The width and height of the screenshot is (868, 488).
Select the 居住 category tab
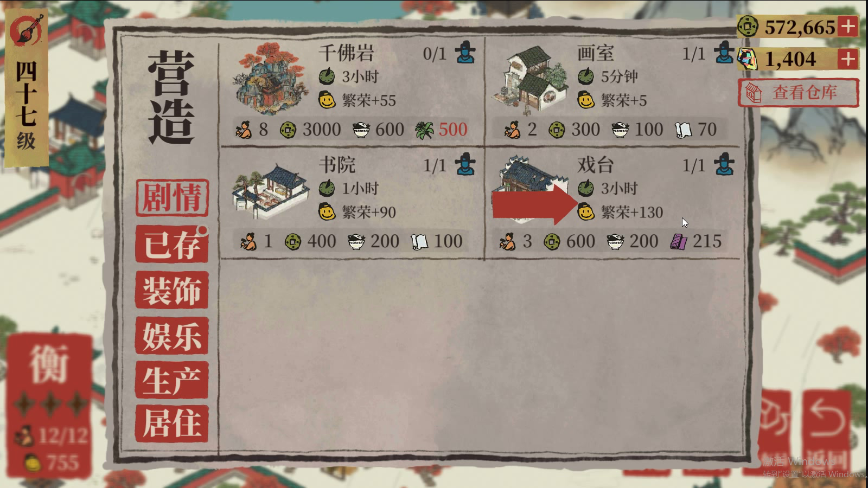tap(172, 423)
